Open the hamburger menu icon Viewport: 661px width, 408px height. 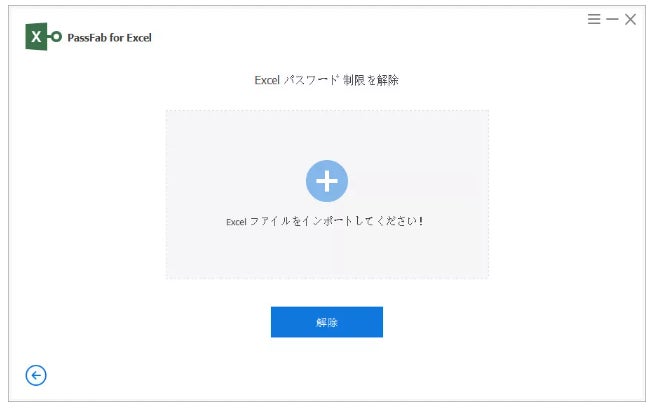[594, 19]
